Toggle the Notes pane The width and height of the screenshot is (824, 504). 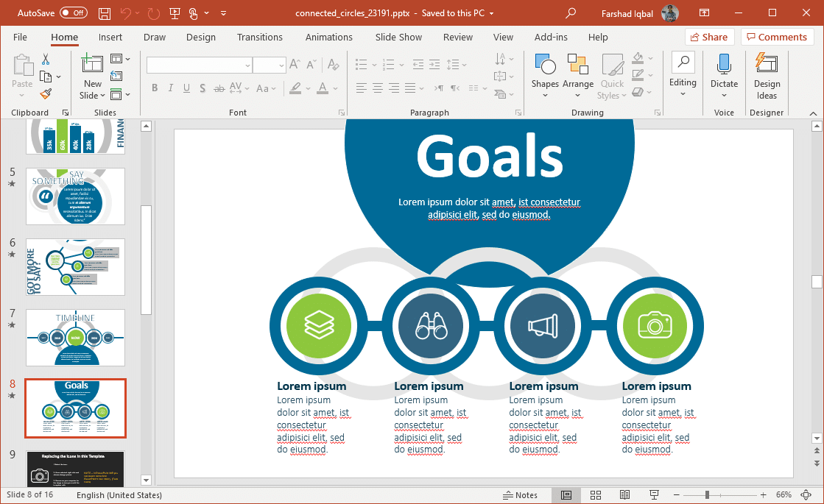click(520, 495)
